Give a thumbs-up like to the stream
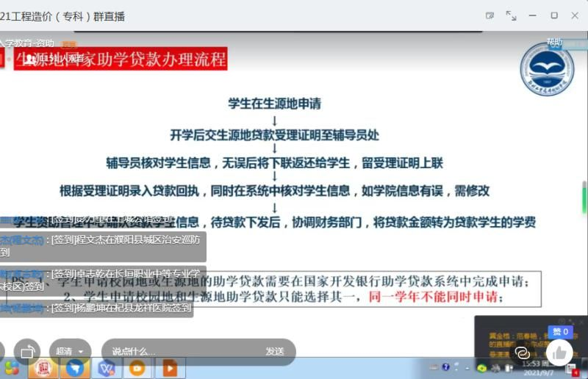The image size is (588, 379). point(560,353)
